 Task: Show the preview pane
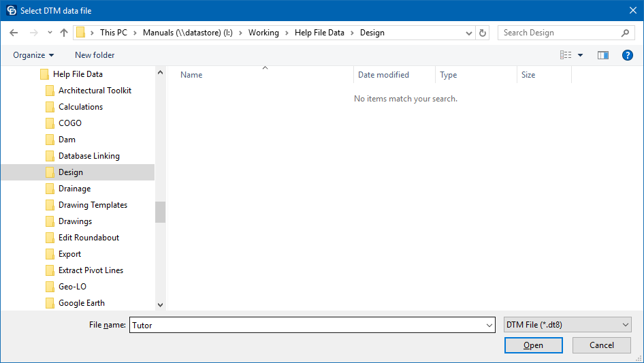tap(602, 55)
